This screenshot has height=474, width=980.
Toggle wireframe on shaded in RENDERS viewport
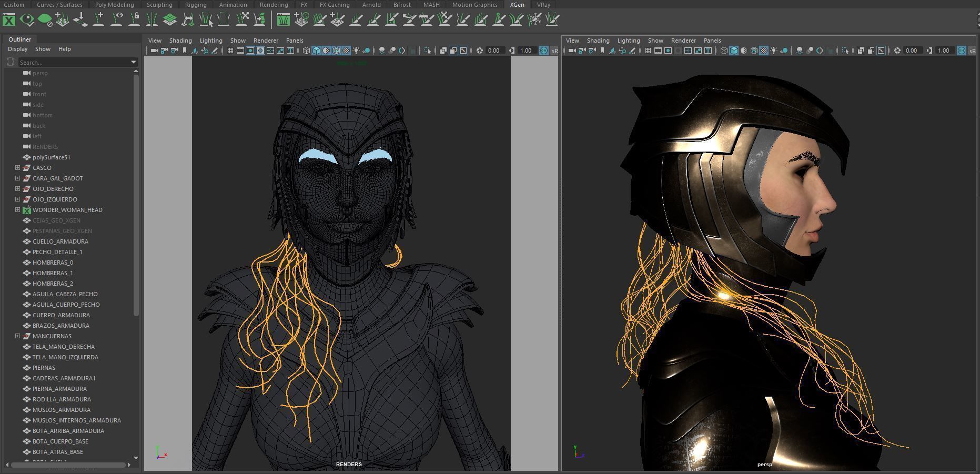(x=336, y=51)
